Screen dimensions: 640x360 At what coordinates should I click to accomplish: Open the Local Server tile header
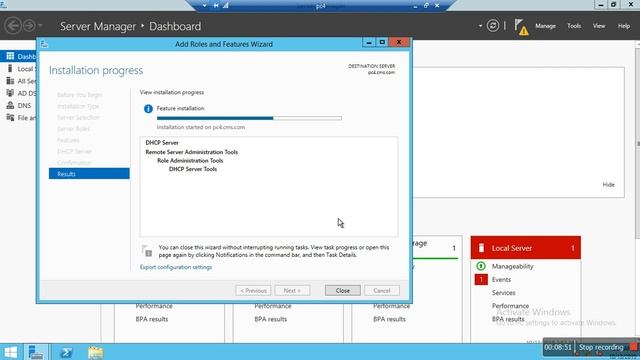[526, 248]
